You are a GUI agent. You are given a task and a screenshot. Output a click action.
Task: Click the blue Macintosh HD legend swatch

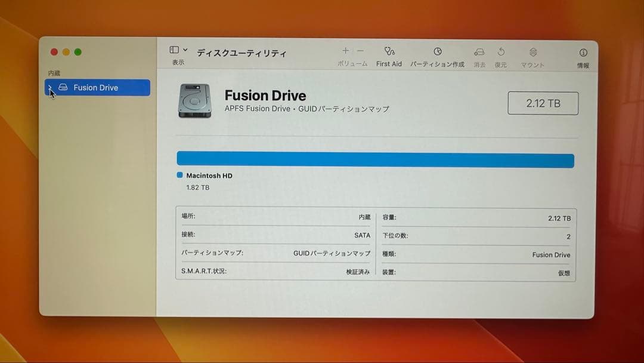(x=179, y=175)
